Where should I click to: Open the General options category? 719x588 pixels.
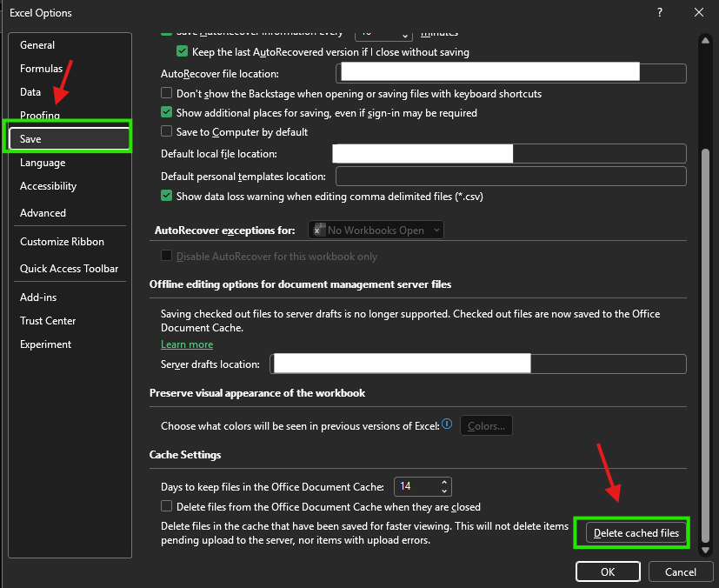37,45
